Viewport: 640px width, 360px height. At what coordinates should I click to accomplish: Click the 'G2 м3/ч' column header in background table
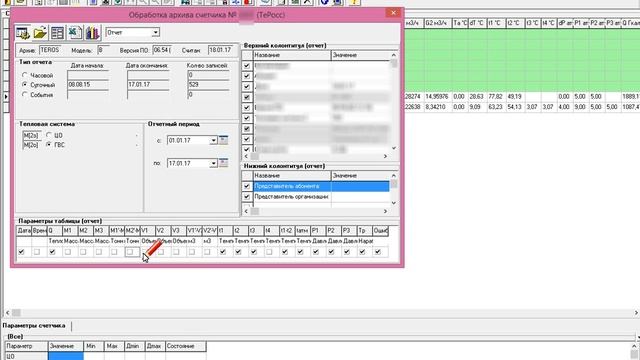(438, 23)
